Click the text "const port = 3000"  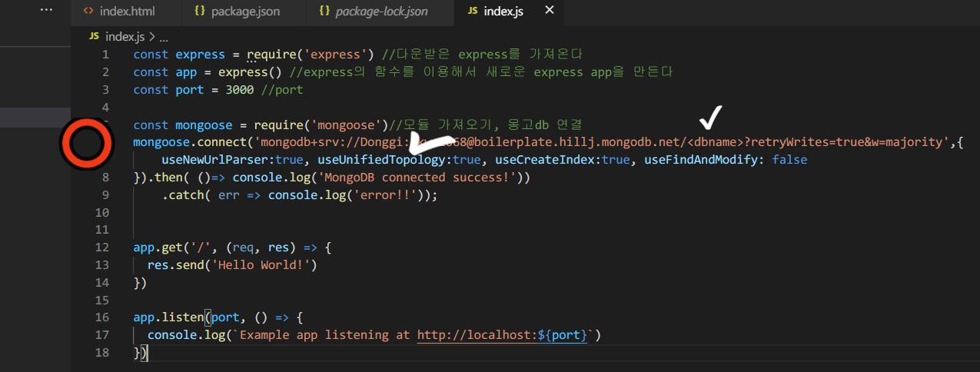click(193, 90)
